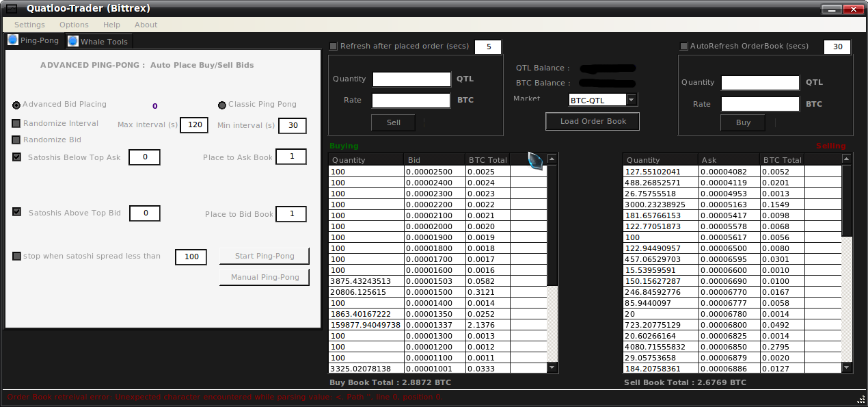Select bid cell 0.00002500
Viewport: 868px width, 407px height.
tap(435, 172)
